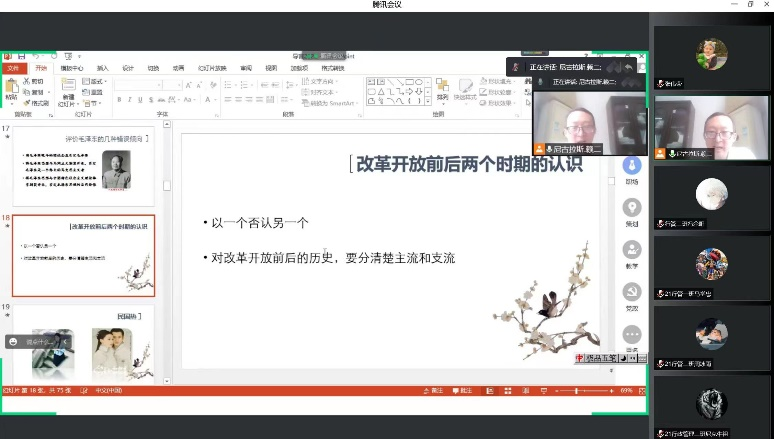Screen dimensions: 774x439
Task: Click the hammer and sickle icon in the sidebar
Action: pyautogui.click(x=631, y=292)
